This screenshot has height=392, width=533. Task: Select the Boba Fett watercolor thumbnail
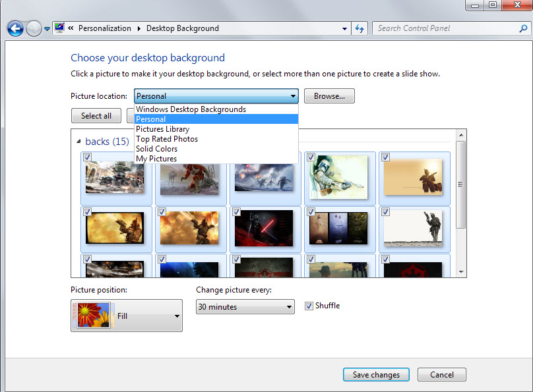click(338, 177)
